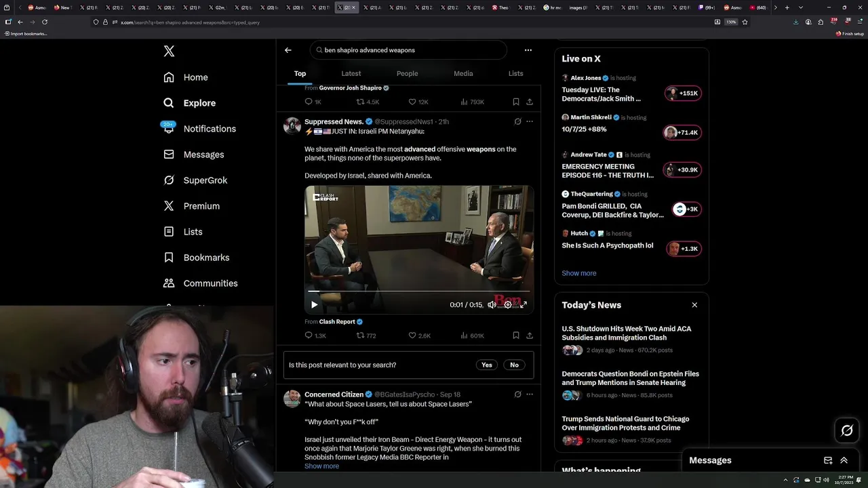Open SuperGrok in the sidebar

click(195, 180)
